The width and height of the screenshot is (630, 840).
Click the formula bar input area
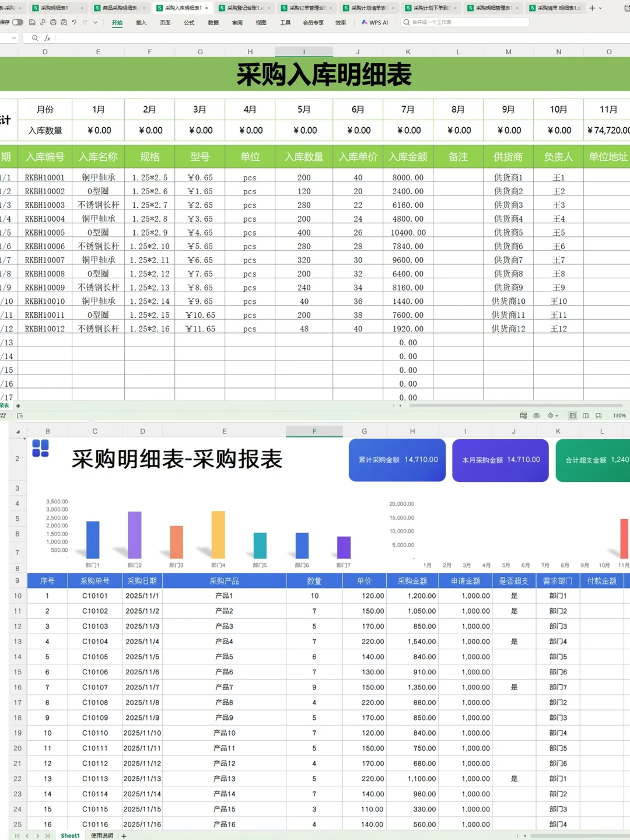pos(341,38)
